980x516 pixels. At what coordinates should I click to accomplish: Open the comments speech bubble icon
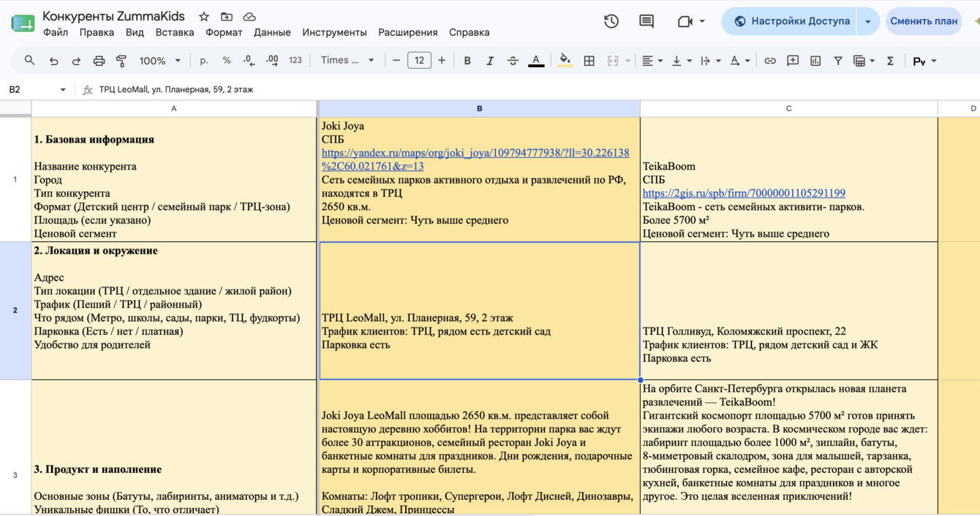click(x=647, y=21)
